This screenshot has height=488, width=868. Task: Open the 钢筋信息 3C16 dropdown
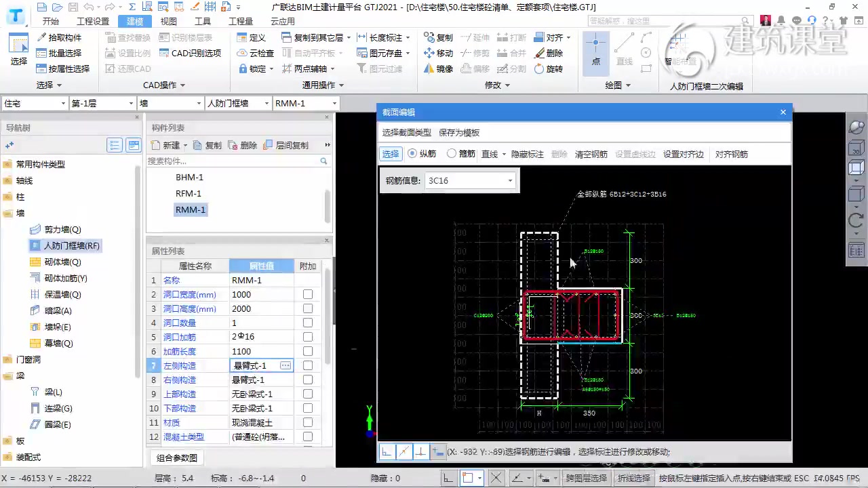pyautogui.click(x=510, y=180)
